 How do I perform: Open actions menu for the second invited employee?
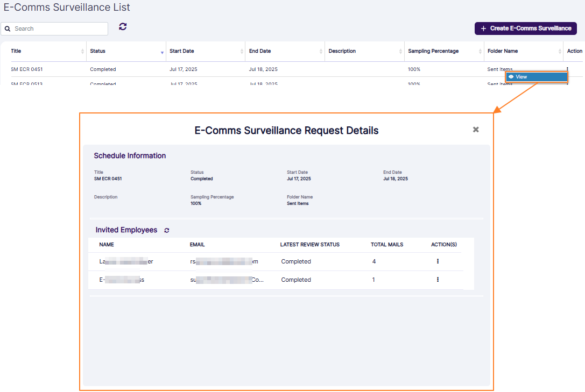tap(438, 279)
